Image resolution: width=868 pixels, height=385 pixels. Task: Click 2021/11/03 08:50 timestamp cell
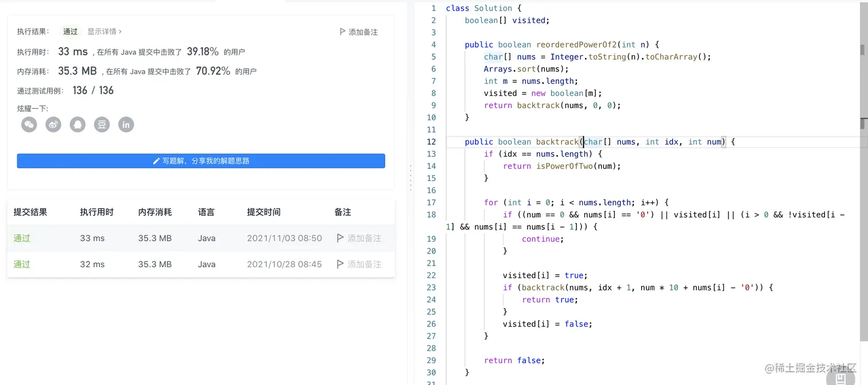pyautogui.click(x=284, y=238)
